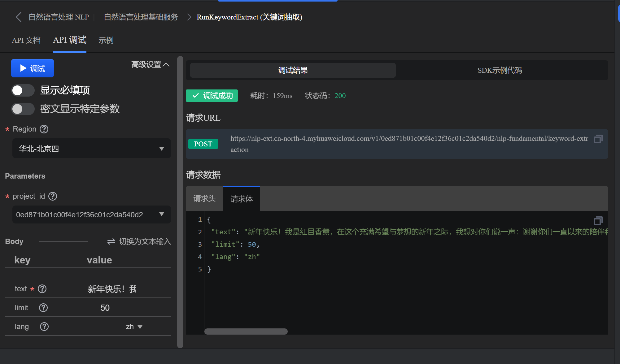Click the horizontal scrollbar in code view

tap(246, 331)
